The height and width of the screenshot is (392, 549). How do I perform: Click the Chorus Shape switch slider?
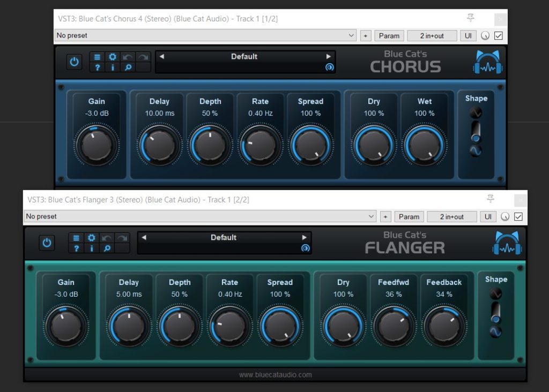coord(476,132)
